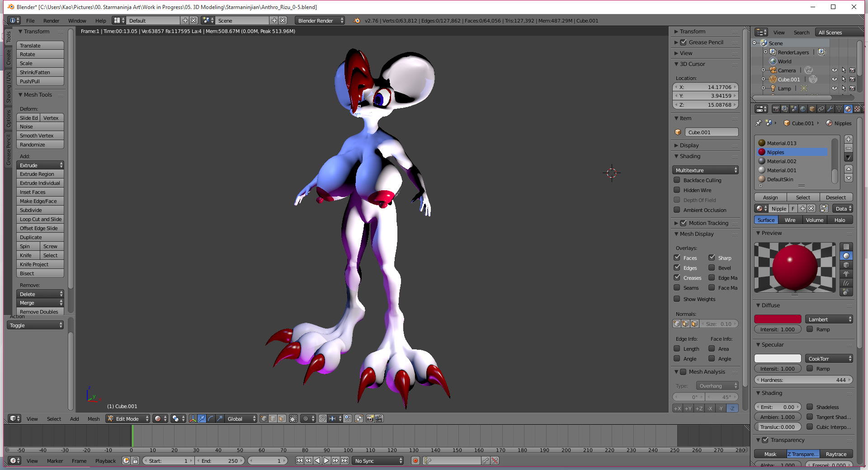Screen dimensions: 868x470
Task: Click the red diffuse color swatch
Action: [777, 320]
